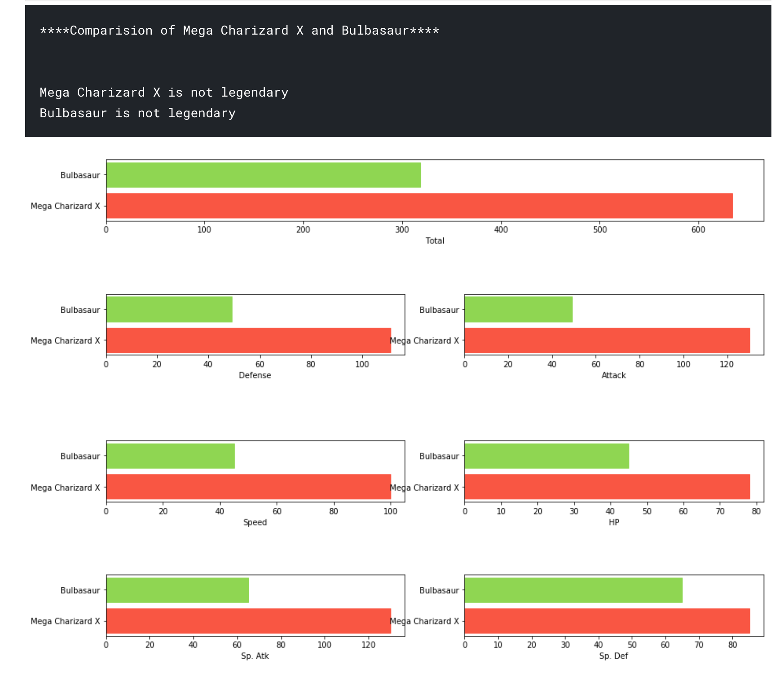This screenshot has width=784, height=674.
Task: Click the comparison title text line
Action: [239, 31]
